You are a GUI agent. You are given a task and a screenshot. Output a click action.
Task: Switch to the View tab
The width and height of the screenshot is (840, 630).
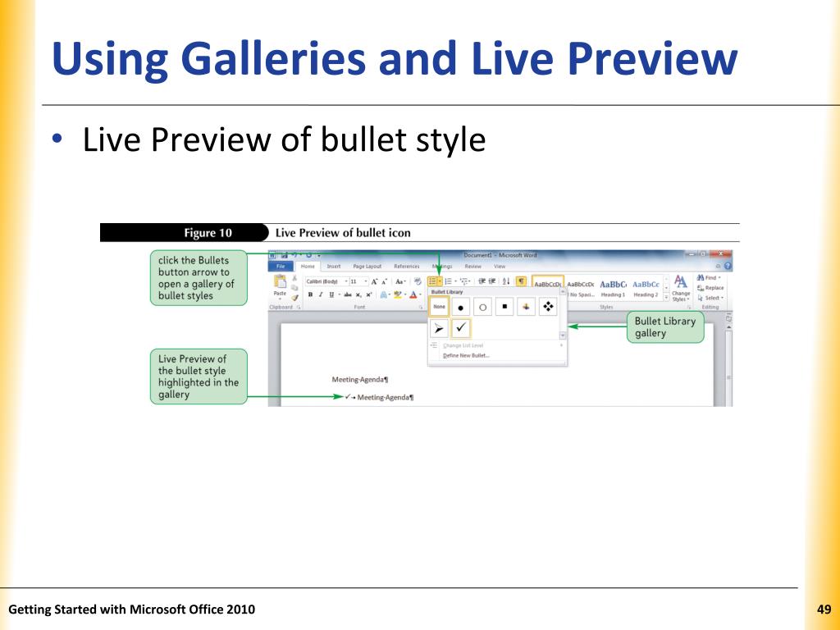(x=500, y=267)
